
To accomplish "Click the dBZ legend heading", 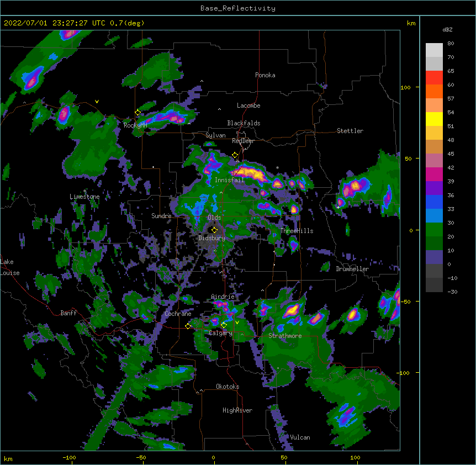I will tap(447, 30).
